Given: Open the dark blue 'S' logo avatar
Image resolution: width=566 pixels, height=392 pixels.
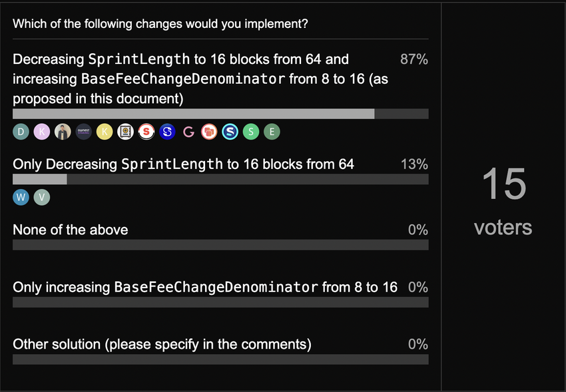Looking at the screenshot, I should click(168, 132).
